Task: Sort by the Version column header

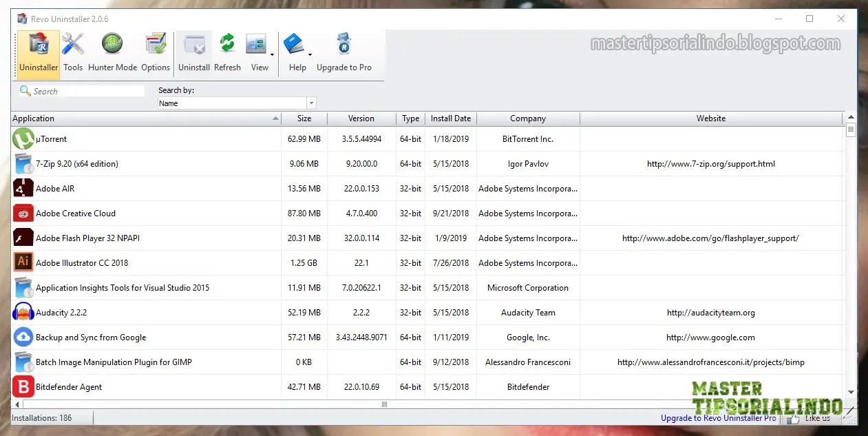Action: point(361,118)
